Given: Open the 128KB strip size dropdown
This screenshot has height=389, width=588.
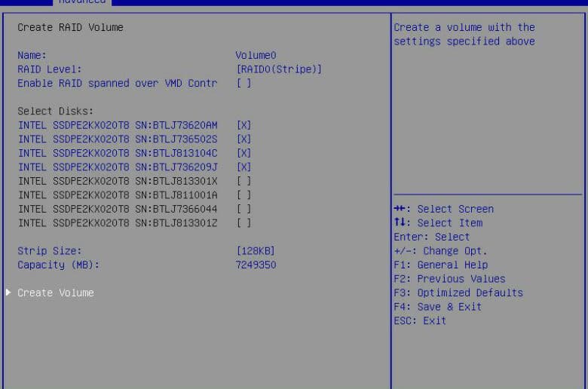Looking at the screenshot, I should (x=256, y=251).
